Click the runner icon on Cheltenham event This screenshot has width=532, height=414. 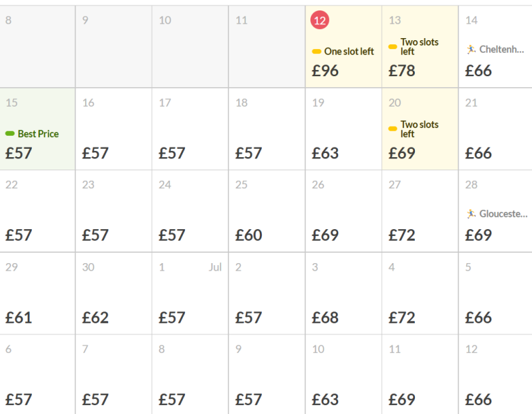tap(471, 50)
